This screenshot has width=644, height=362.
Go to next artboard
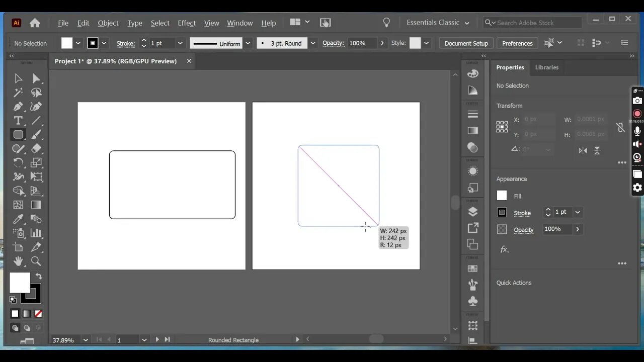(157, 340)
